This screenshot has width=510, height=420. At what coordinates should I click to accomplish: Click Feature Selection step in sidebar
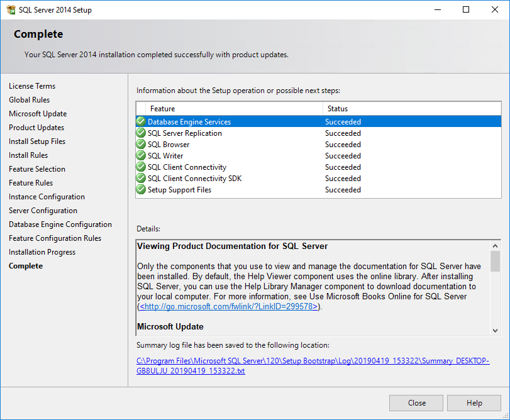[x=37, y=169]
